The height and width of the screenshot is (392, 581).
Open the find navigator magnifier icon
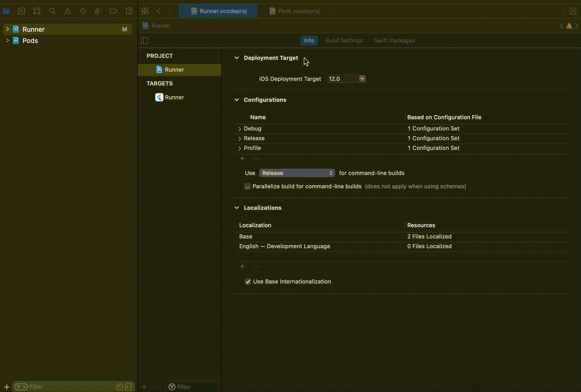pyautogui.click(x=52, y=11)
